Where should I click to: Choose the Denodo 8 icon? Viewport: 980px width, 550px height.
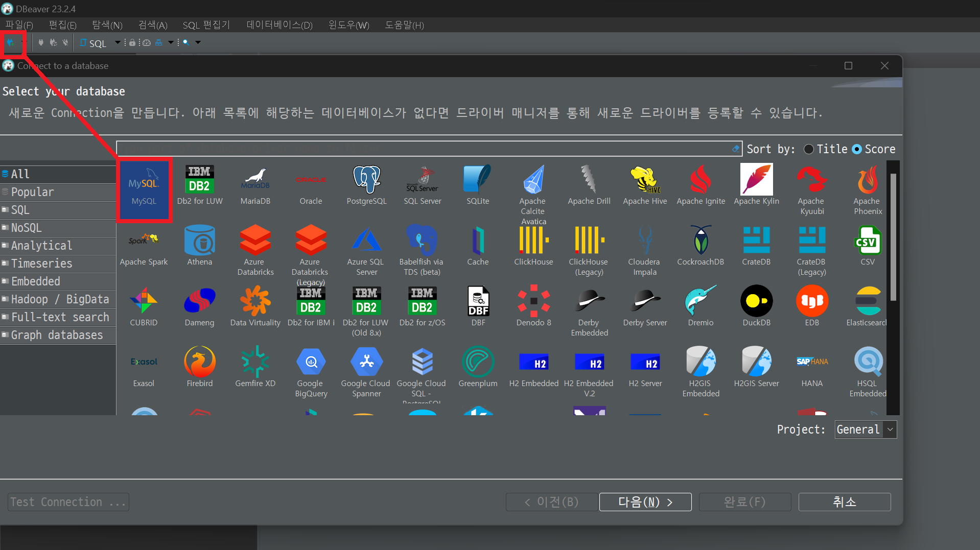pyautogui.click(x=533, y=306)
